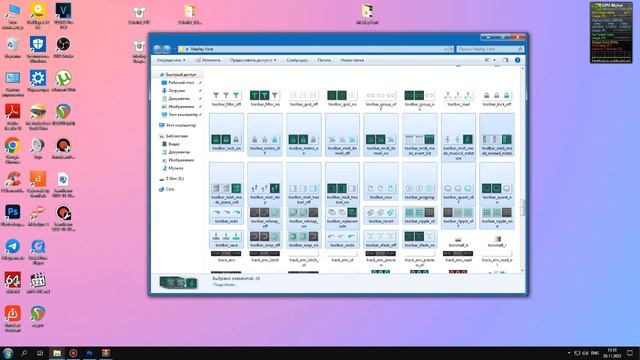The width and height of the screenshot is (640, 360).
Task: Open the view options dropdown arrow
Action: pyautogui.click(x=494, y=60)
